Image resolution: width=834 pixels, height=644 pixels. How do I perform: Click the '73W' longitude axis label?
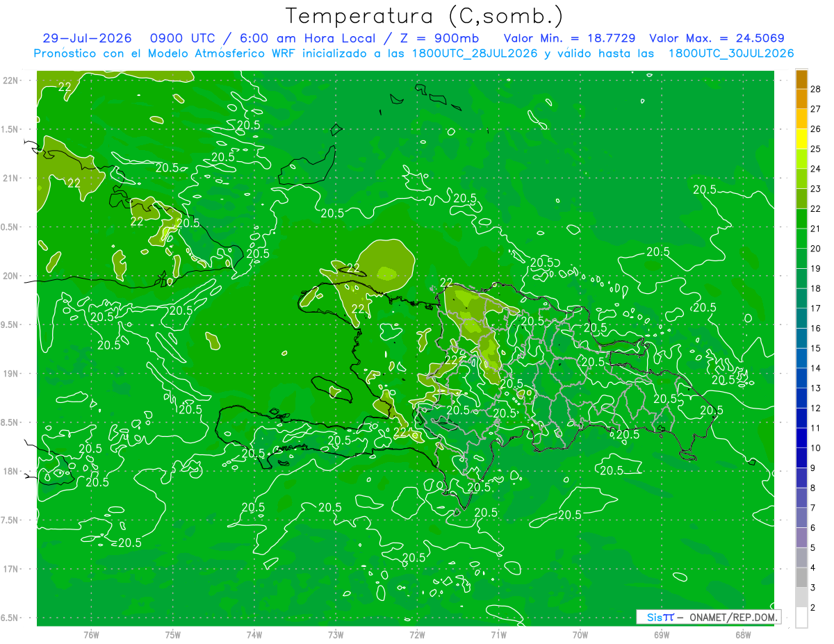336,634
